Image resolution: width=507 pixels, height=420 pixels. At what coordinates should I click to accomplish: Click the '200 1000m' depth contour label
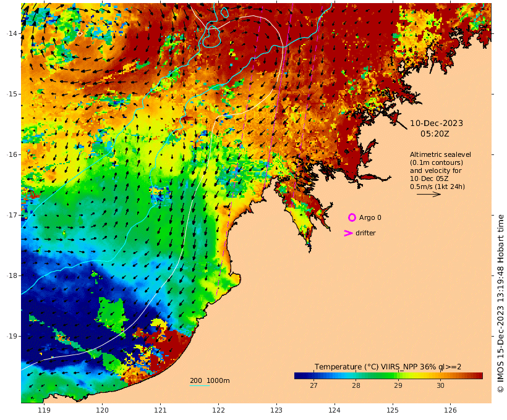coord(210,380)
